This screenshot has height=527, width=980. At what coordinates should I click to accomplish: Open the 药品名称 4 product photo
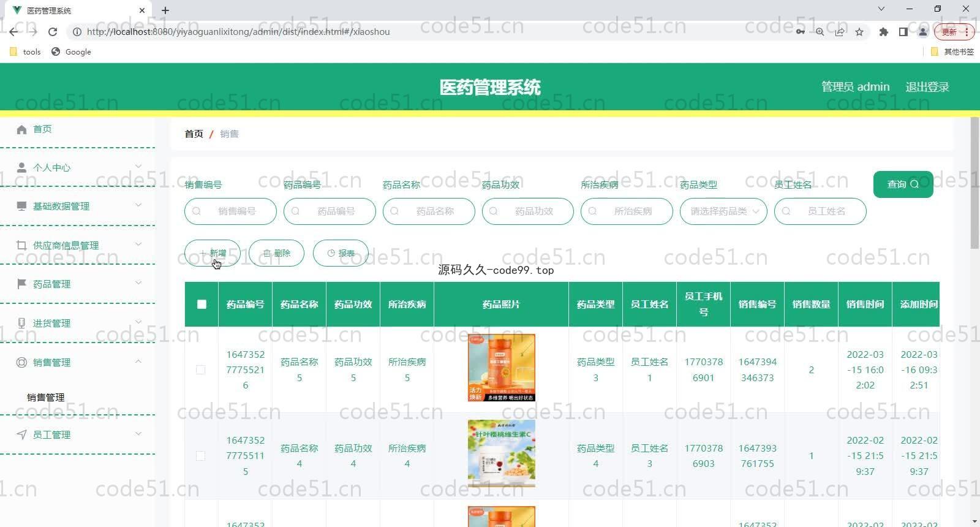click(x=501, y=453)
